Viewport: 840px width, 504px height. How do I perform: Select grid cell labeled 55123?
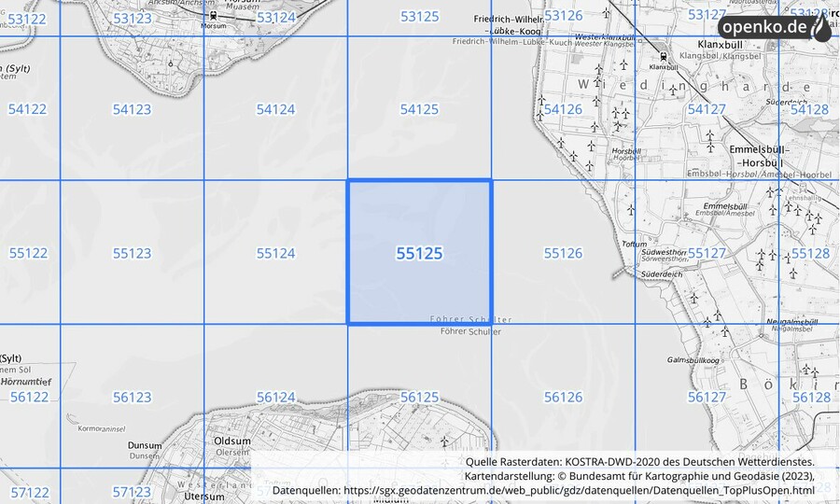coord(132,252)
